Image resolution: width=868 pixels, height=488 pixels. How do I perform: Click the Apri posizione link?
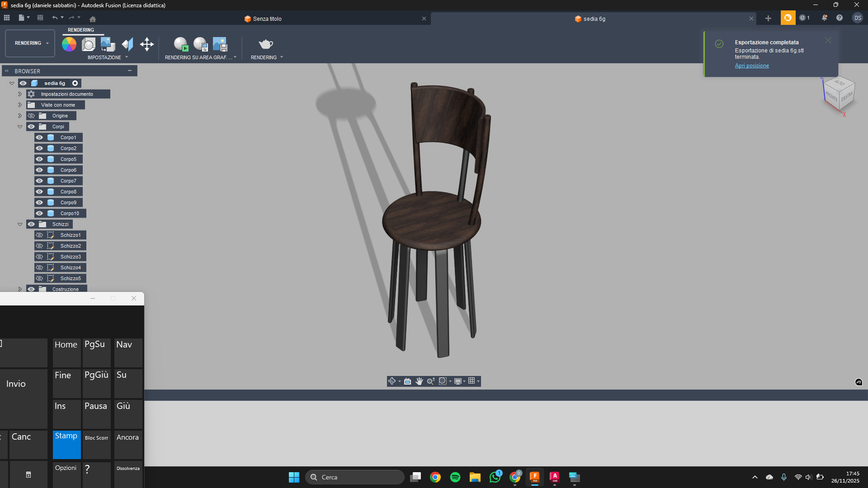click(751, 66)
